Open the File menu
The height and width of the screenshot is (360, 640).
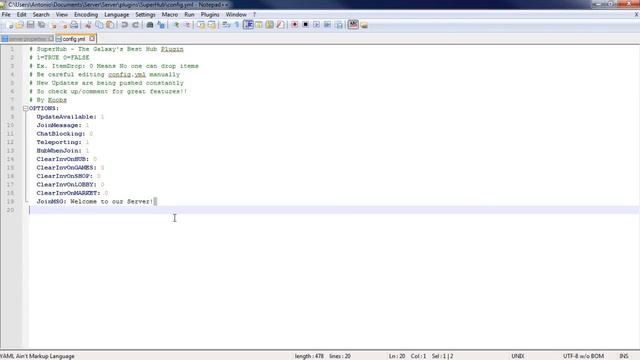point(6,14)
